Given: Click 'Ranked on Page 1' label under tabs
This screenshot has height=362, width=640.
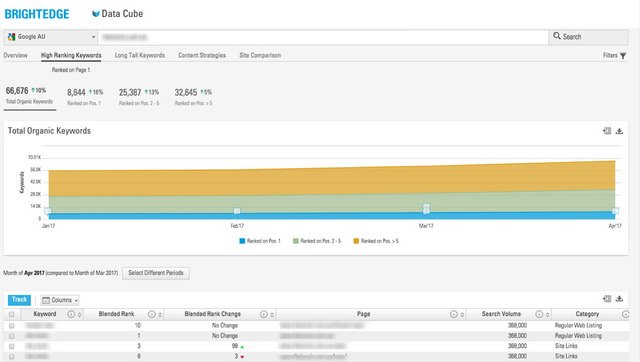Looking at the screenshot, I should point(71,70).
